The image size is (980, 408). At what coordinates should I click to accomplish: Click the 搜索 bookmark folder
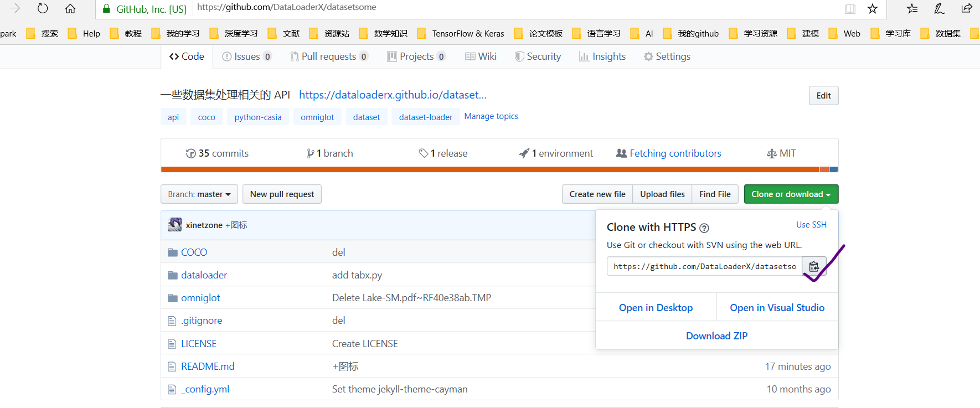coord(42,33)
